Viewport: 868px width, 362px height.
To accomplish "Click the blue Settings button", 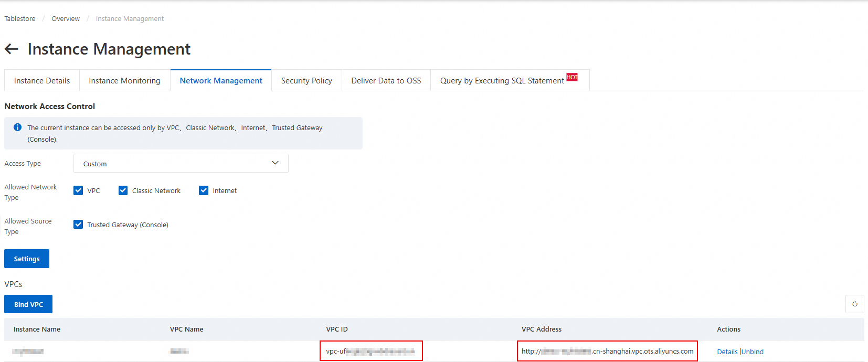I will (27, 259).
